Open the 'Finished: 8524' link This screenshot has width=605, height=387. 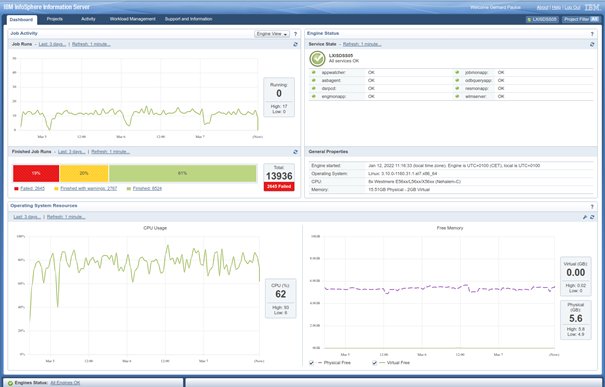[147, 189]
